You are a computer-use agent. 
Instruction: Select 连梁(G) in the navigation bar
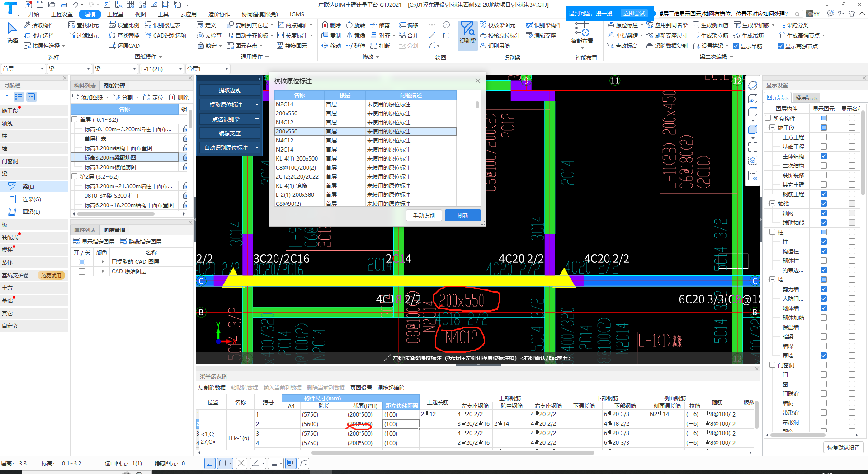32,199
